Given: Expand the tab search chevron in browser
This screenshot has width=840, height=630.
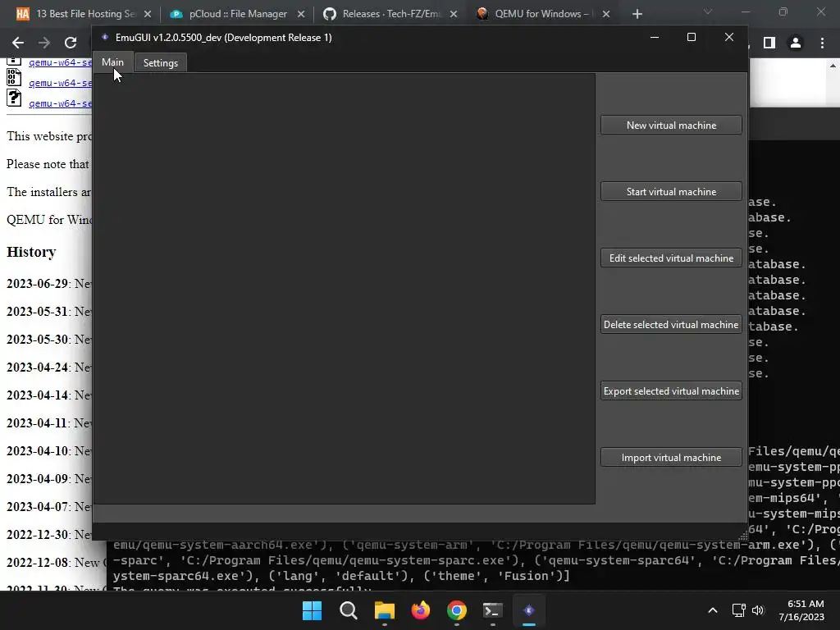Looking at the screenshot, I should tap(708, 11).
